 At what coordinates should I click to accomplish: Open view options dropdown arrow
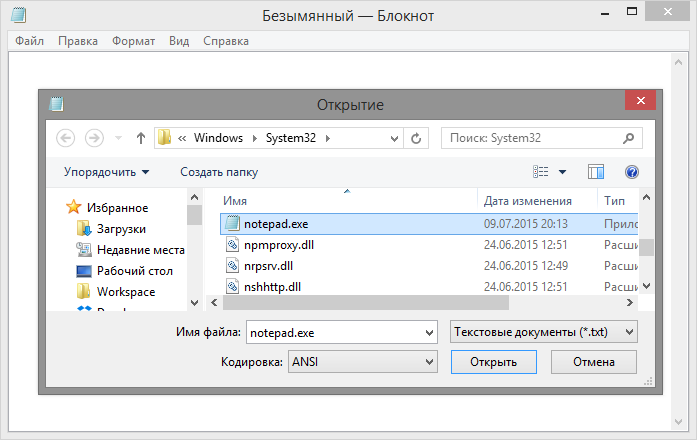click(562, 172)
